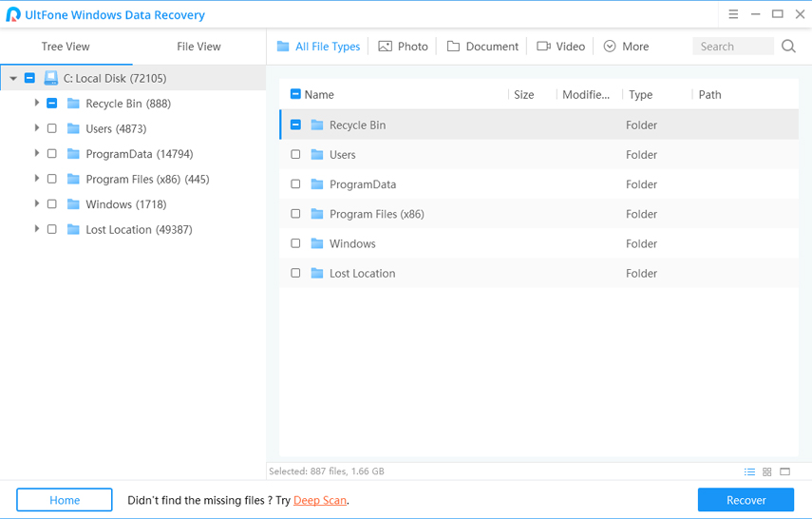
Task: Filter by Video file type
Action: coord(560,47)
